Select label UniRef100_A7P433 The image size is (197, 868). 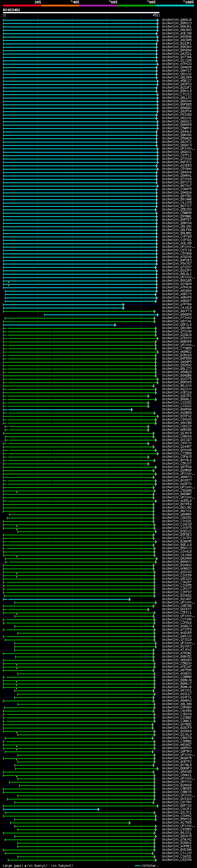[x=177, y=64]
